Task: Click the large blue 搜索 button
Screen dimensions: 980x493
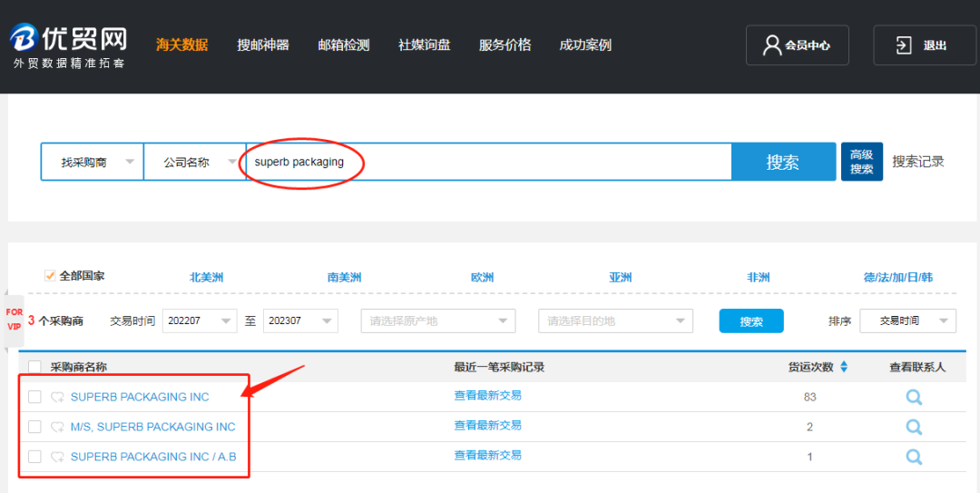Action: coord(783,162)
